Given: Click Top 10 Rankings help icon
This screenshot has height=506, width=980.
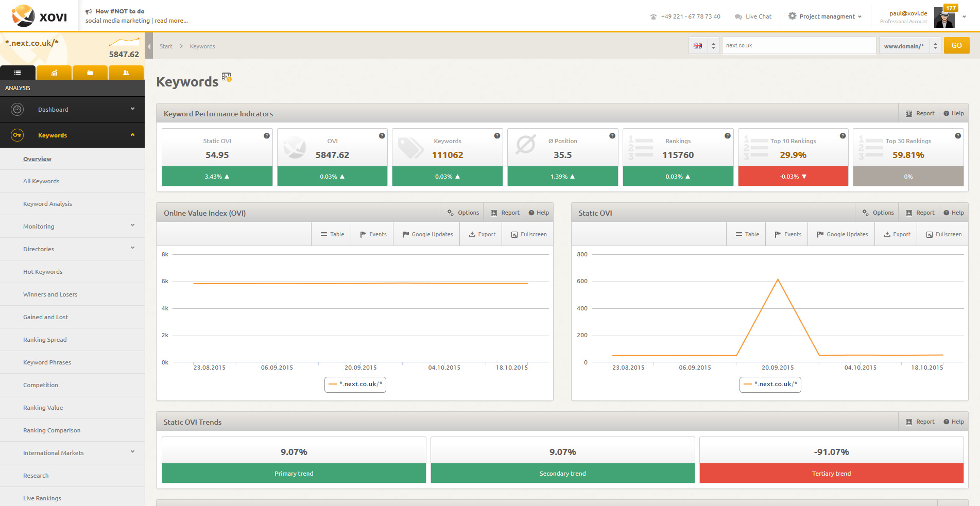Looking at the screenshot, I should (843, 136).
